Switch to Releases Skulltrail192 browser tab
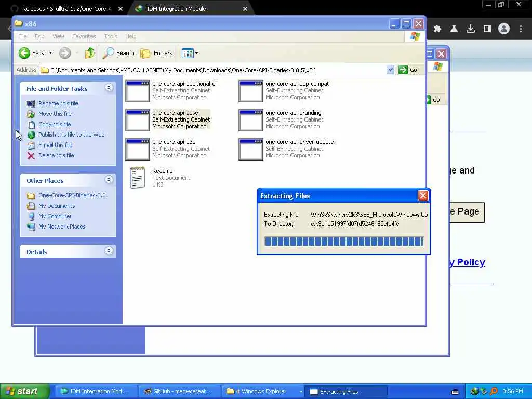This screenshot has width=532, height=399. click(x=66, y=9)
